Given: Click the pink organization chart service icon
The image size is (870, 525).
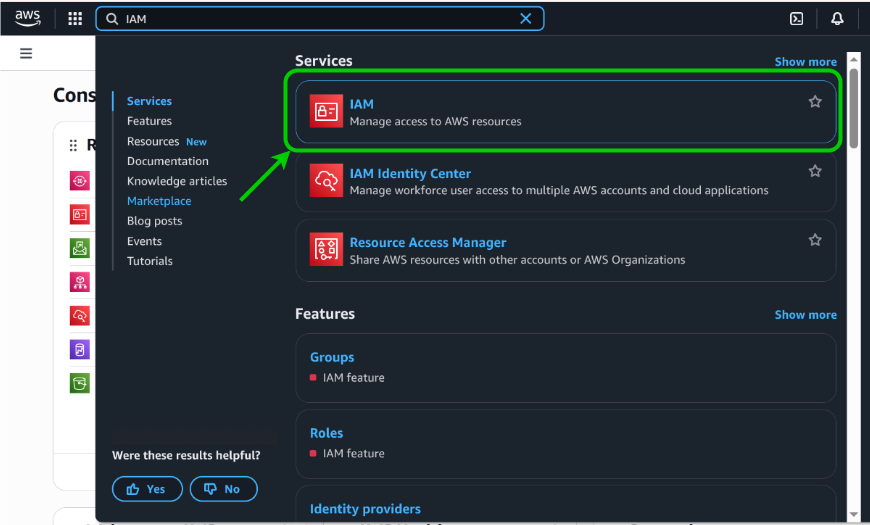Looking at the screenshot, I should point(80,282).
